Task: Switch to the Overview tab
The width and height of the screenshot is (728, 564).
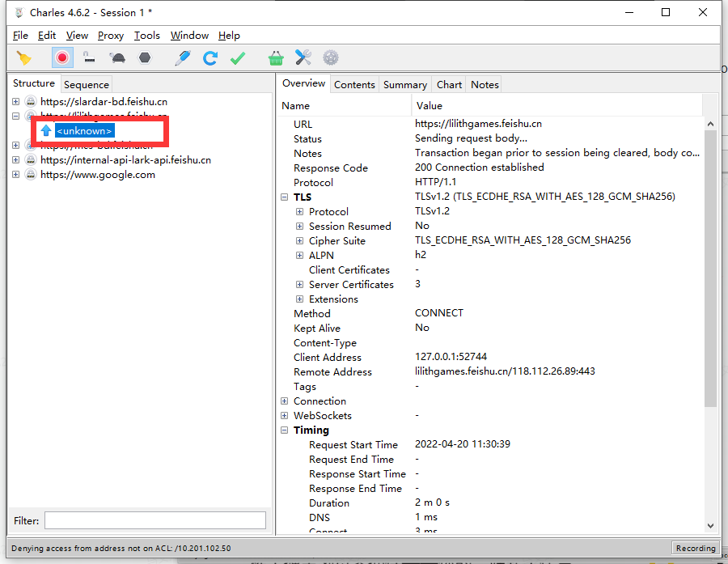Action: point(303,83)
